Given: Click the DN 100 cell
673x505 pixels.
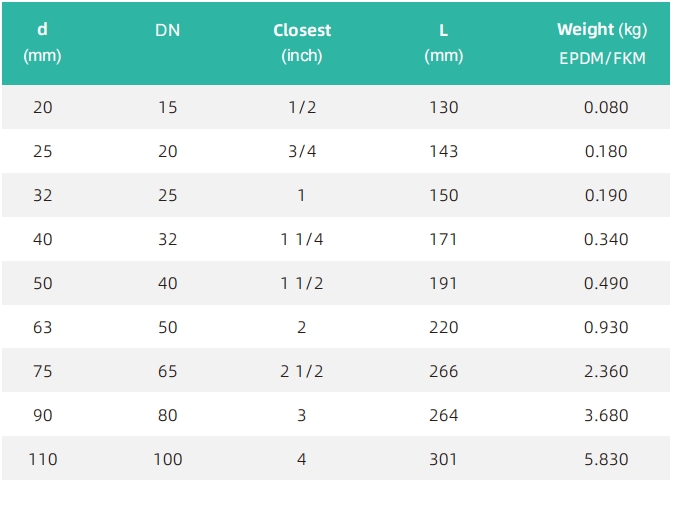Looking at the screenshot, I should click(168, 459).
